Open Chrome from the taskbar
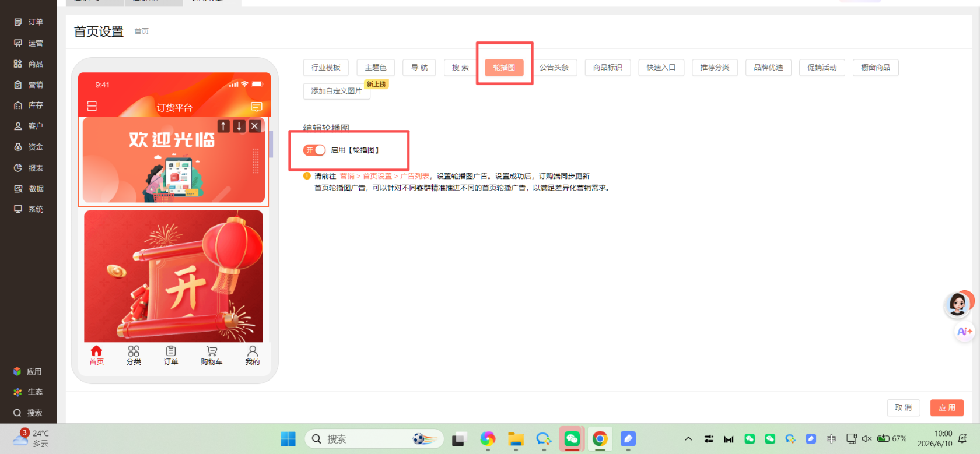980x454 pixels. (600, 439)
